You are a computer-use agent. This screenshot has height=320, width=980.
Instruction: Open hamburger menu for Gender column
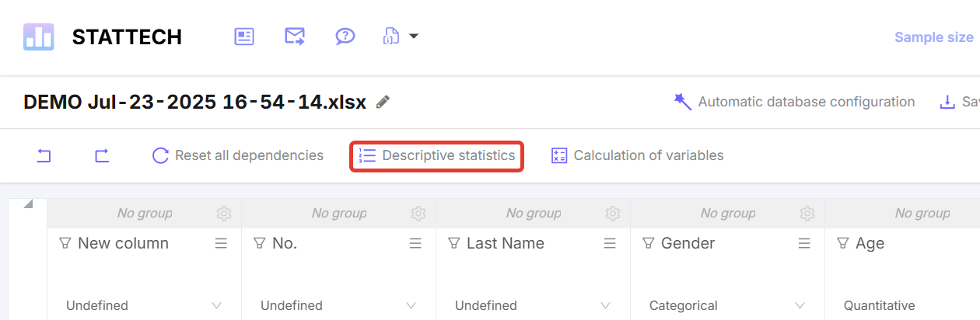(804, 243)
